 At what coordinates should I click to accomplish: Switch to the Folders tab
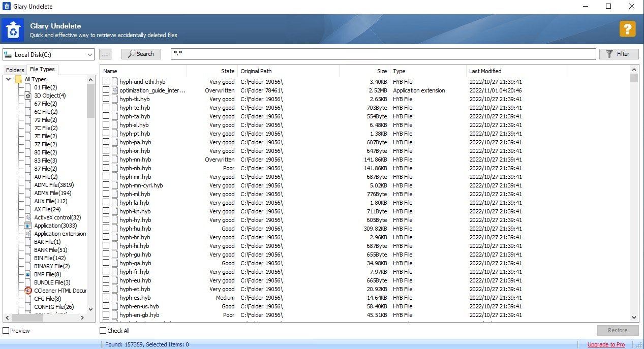(x=15, y=70)
